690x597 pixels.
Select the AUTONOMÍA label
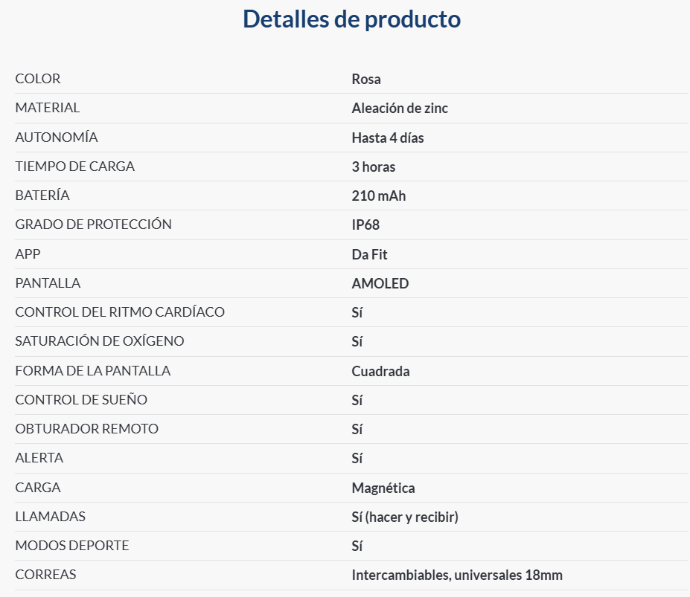click(x=56, y=137)
